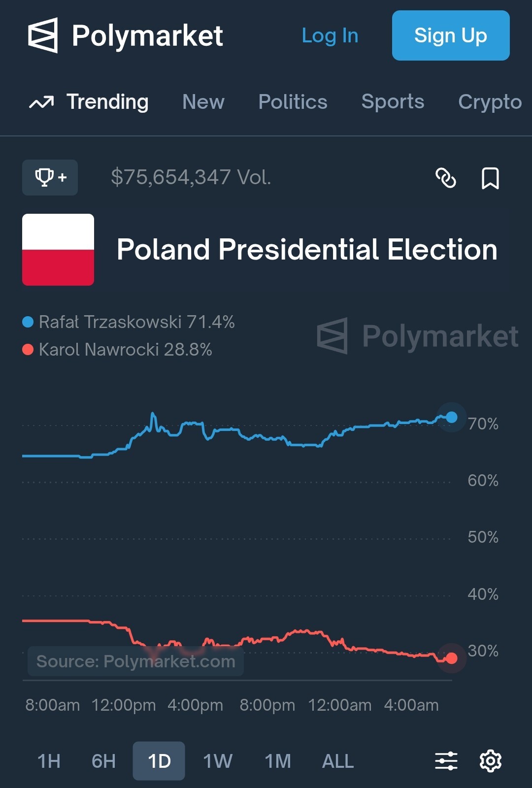532x788 pixels.
Task: Switch chart to 1M range
Action: pos(278,761)
